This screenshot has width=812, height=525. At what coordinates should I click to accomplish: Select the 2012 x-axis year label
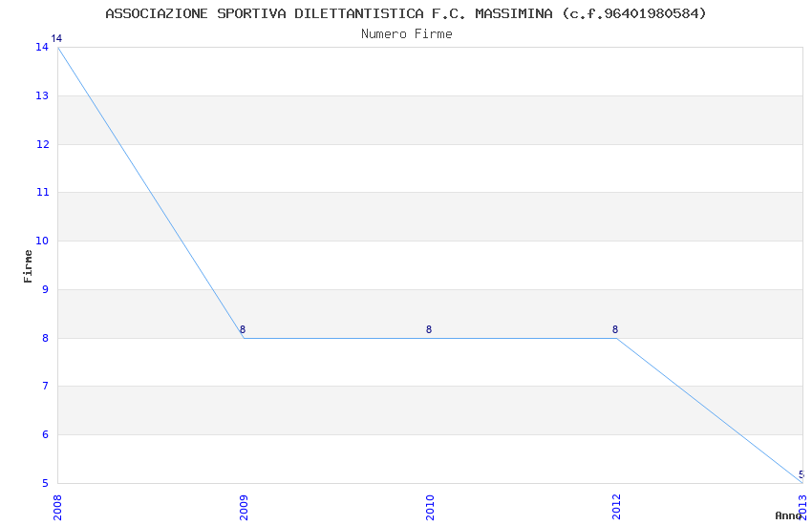[616, 507]
